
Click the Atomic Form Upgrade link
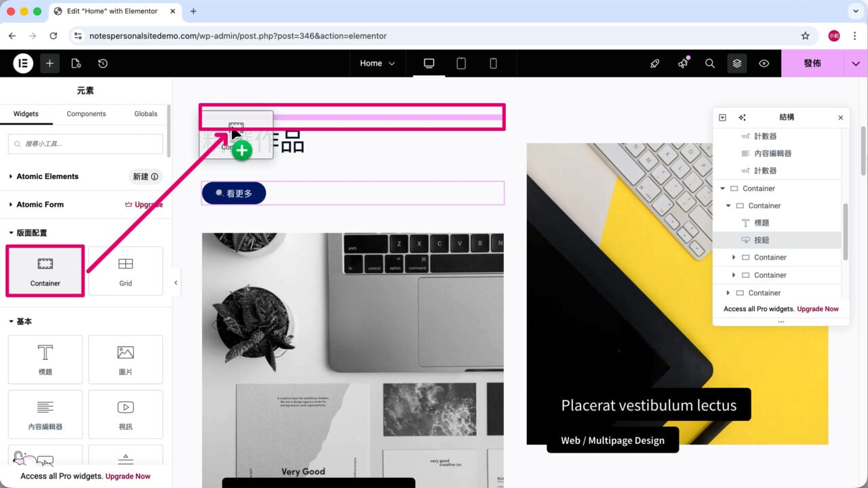pos(144,204)
